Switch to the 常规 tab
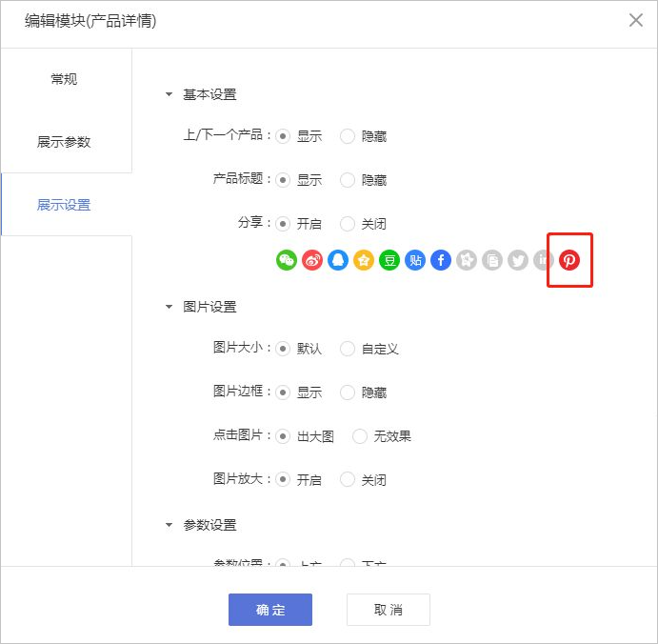Image resolution: width=658 pixels, height=644 pixels. [x=64, y=79]
